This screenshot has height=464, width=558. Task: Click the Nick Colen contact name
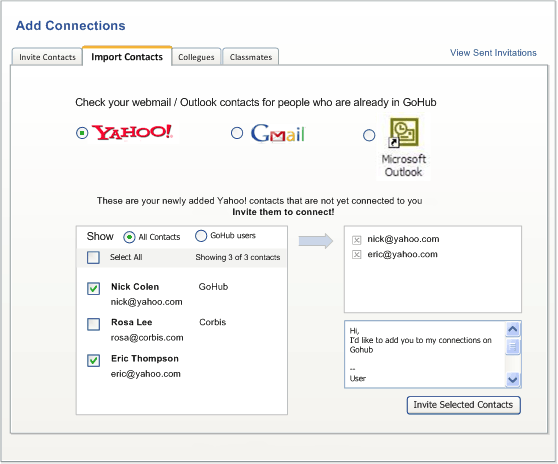(135, 287)
